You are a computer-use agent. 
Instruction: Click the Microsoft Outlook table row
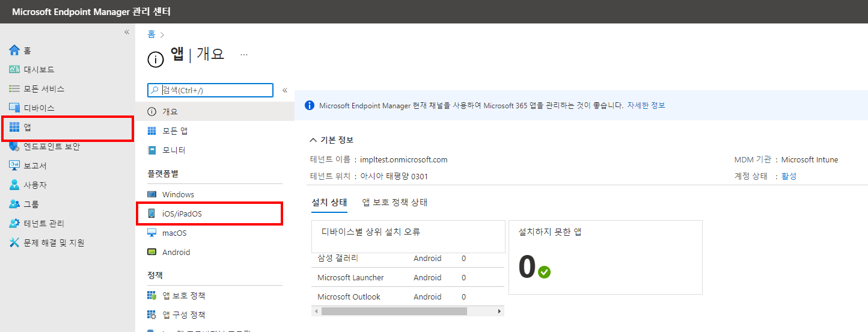click(408, 297)
